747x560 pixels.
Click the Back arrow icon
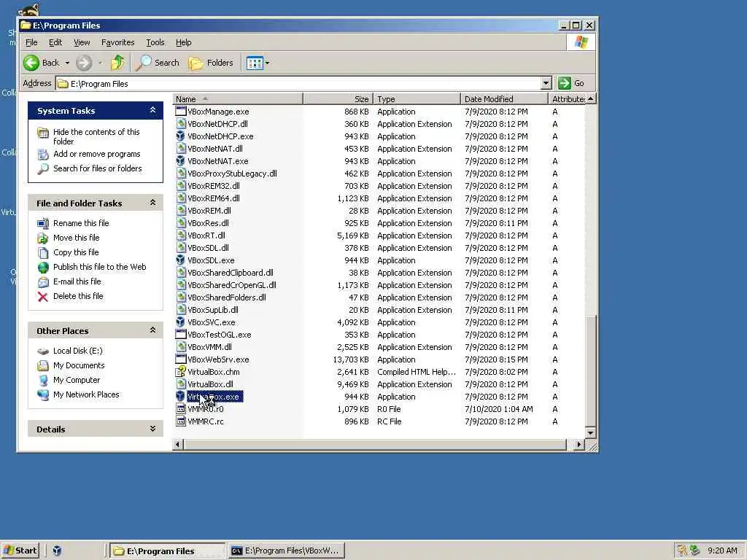(31, 63)
